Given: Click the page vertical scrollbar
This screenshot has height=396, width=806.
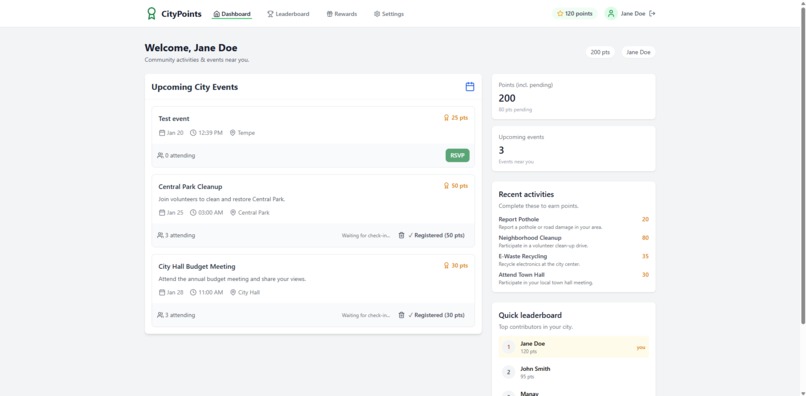Looking at the screenshot, I should (x=803, y=165).
